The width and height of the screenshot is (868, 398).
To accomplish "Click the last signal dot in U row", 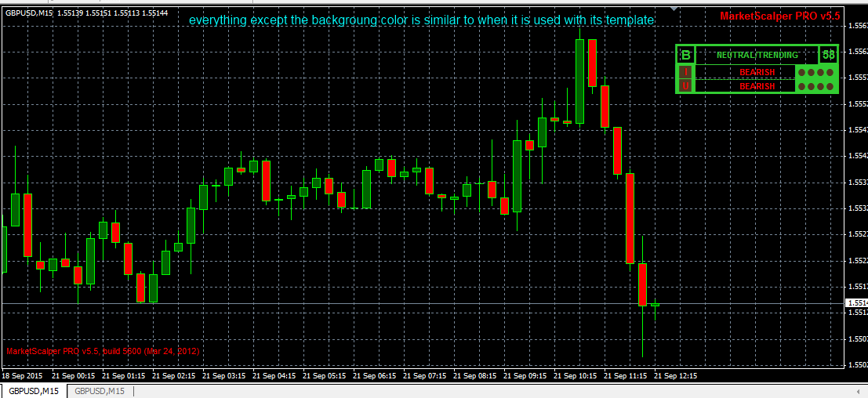I will [830, 86].
